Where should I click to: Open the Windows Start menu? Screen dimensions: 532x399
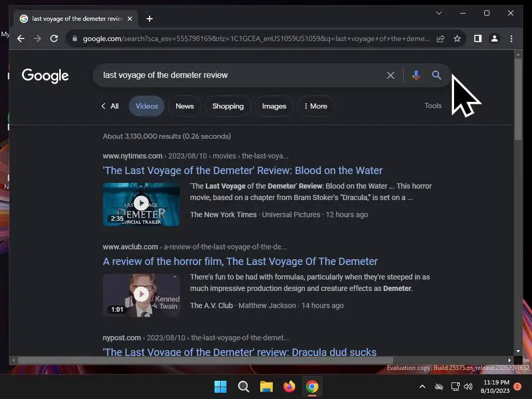220,387
